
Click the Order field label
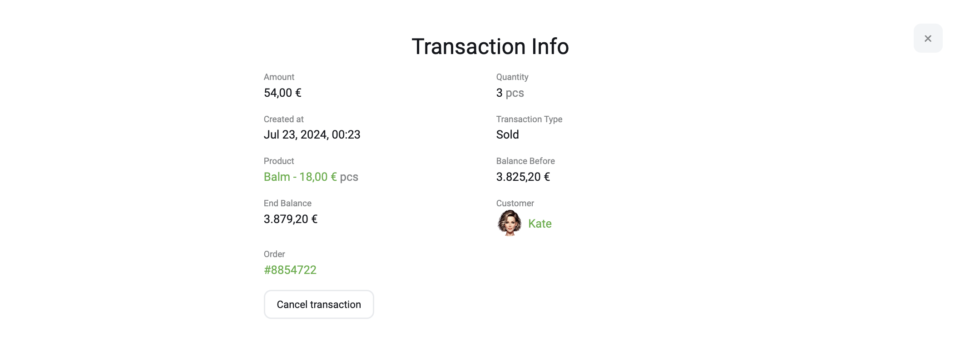(274, 254)
